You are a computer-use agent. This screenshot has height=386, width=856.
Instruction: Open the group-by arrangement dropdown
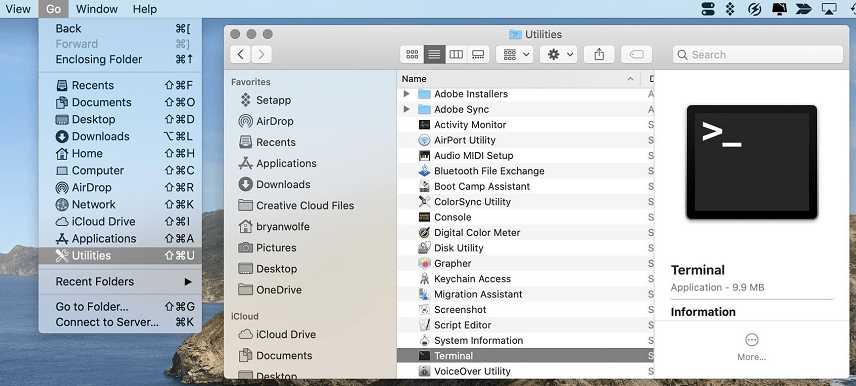tap(515, 55)
